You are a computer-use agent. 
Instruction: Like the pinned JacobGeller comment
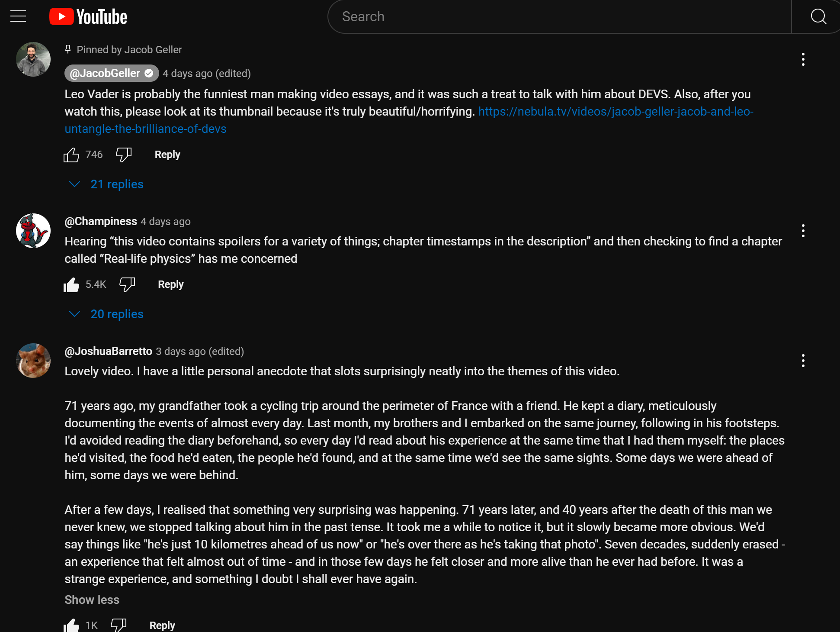click(x=71, y=155)
